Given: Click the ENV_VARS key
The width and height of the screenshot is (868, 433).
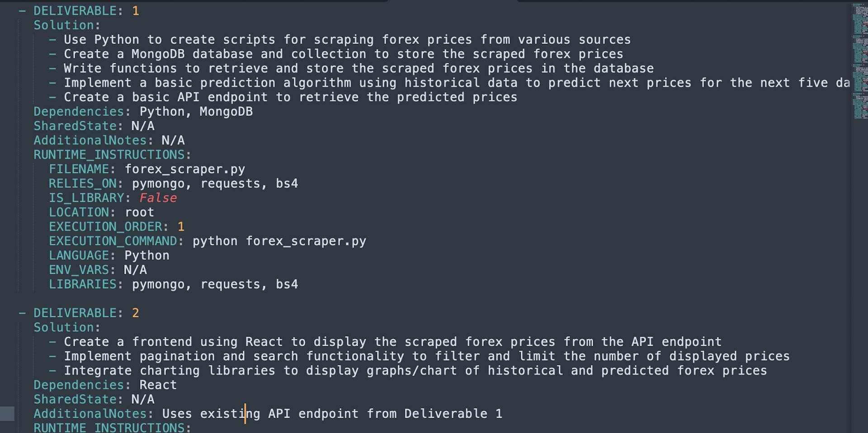Looking at the screenshot, I should point(79,270).
